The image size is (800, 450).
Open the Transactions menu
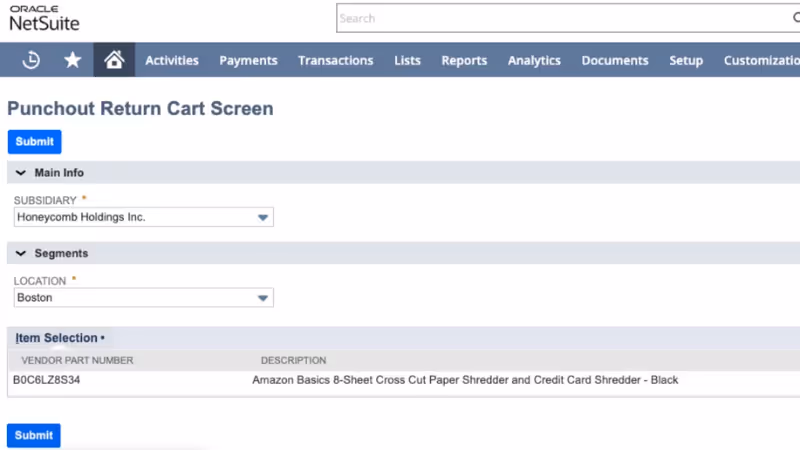pos(336,60)
